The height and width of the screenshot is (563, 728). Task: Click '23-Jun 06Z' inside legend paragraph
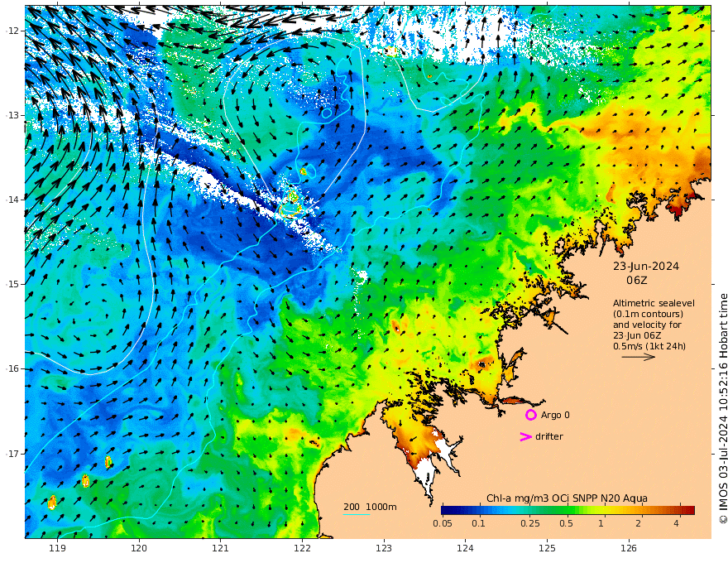click(x=637, y=335)
